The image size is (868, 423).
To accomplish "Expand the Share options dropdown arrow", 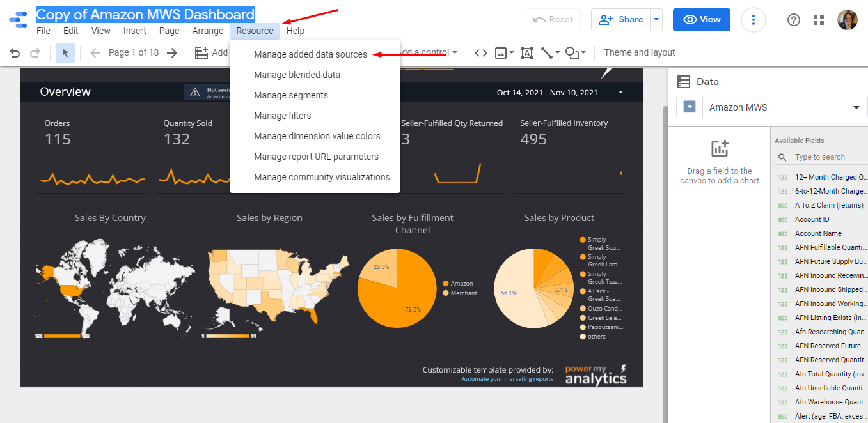I will point(656,20).
